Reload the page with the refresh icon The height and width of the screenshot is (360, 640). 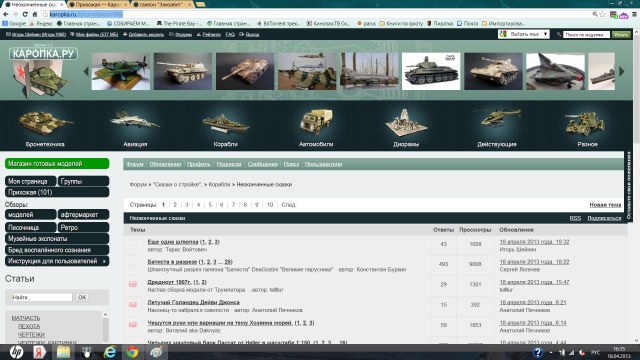[25, 14]
